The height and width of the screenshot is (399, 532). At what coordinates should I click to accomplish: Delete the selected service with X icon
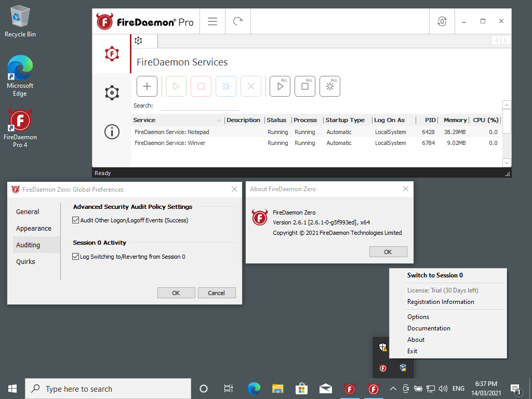(x=251, y=86)
